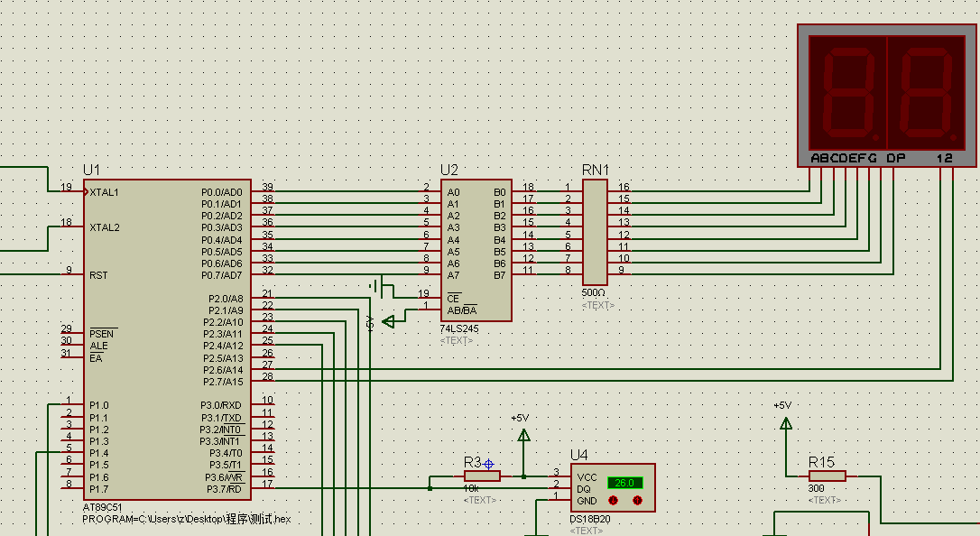Viewport: 980px width, 536px height.
Task: Click the wire junction dot on DQ line
Action: [430, 488]
